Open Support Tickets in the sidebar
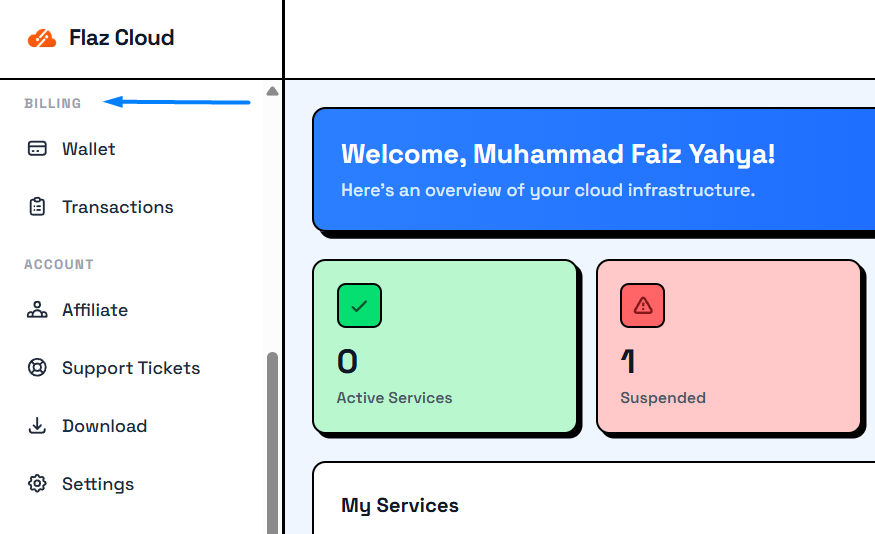This screenshot has height=534, width=875. 131,368
